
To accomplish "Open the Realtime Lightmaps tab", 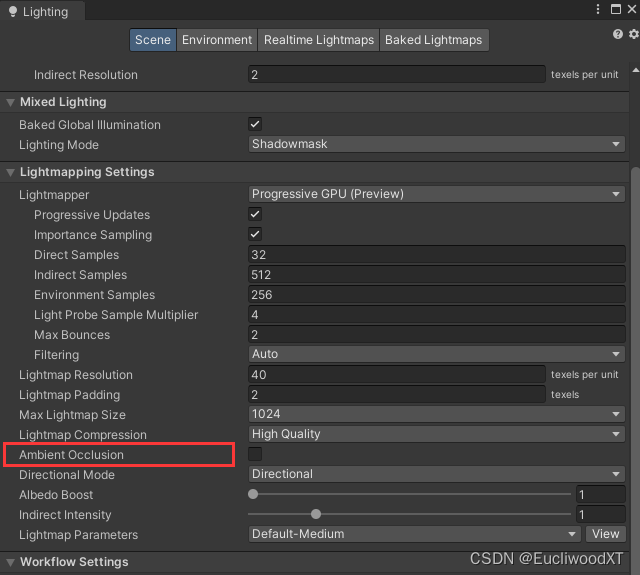I will [319, 40].
